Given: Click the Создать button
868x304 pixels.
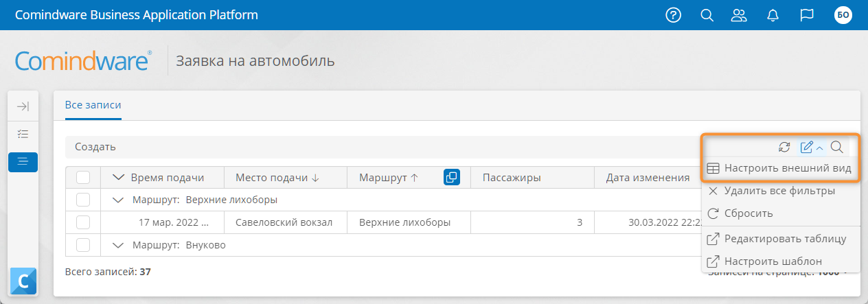Looking at the screenshot, I should point(95,147).
